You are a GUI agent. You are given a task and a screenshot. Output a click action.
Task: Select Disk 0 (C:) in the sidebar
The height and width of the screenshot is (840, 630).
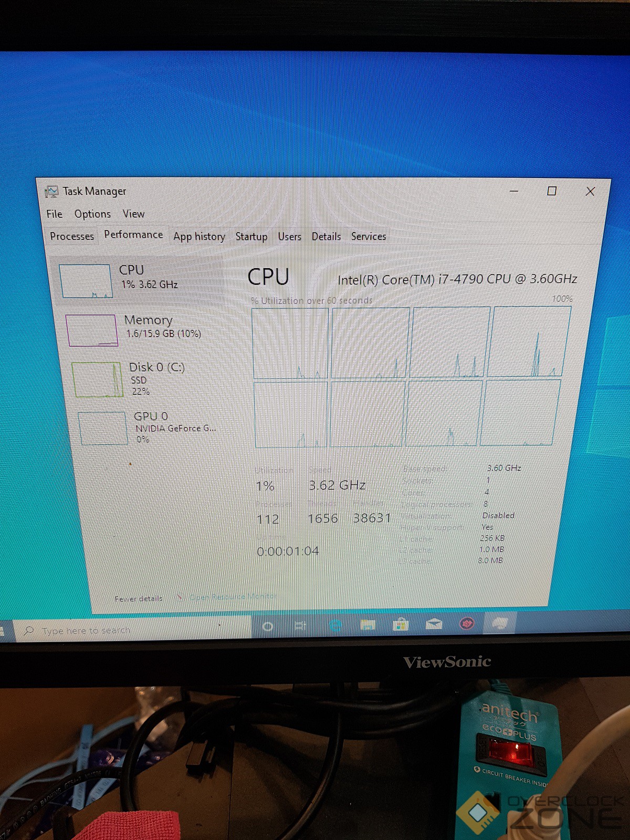(147, 378)
